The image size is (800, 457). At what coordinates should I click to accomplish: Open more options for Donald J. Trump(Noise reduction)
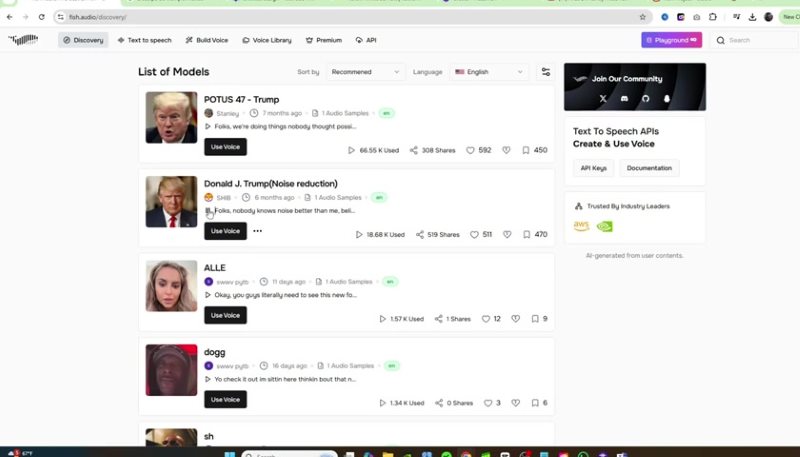coord(257,231)
